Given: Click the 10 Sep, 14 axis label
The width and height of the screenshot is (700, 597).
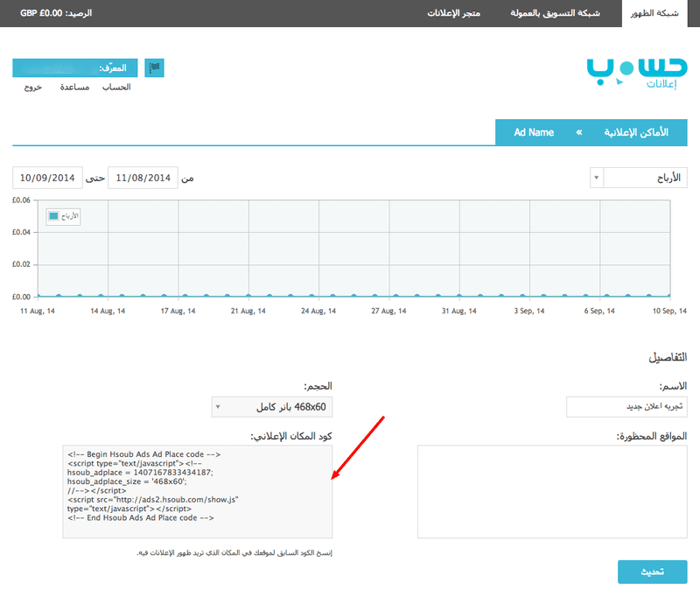Looking at the screenshot, I should (669, 311).
